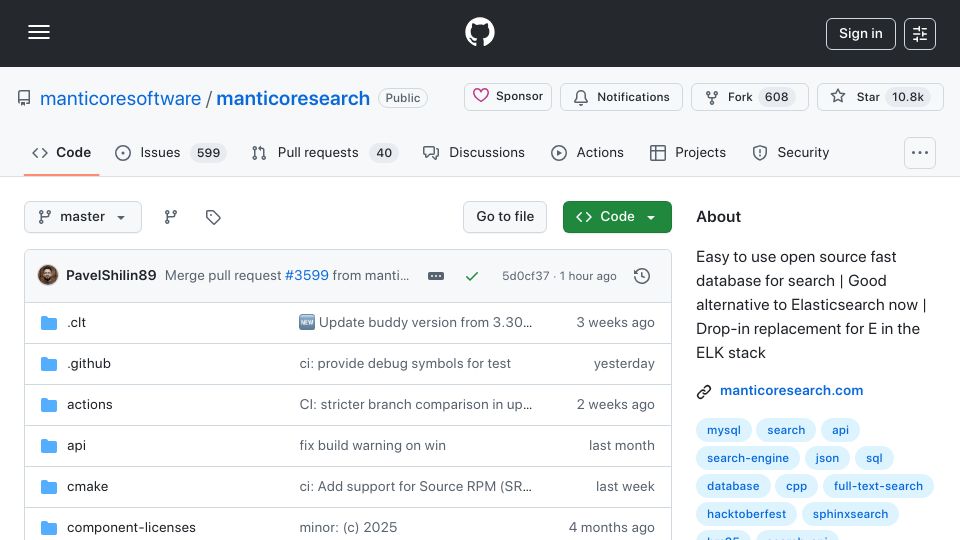Sponsor this repository with the heart button
The height and width of the screenshot is (540, 960).
pyautogui.click(x=508, y=97)
